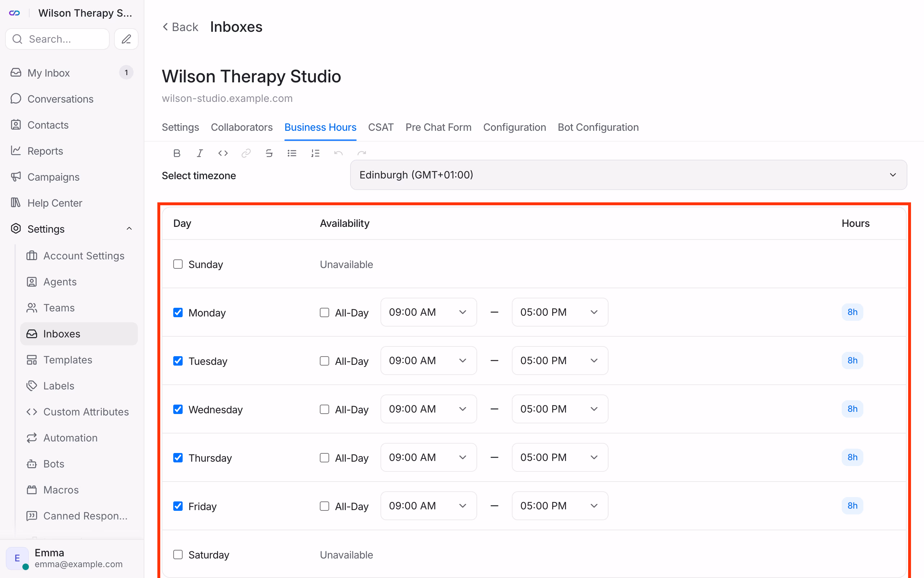Screen dimensions: 924x578
Task: Open Emma's profile menu at bottom
Action: coord(72,558)
